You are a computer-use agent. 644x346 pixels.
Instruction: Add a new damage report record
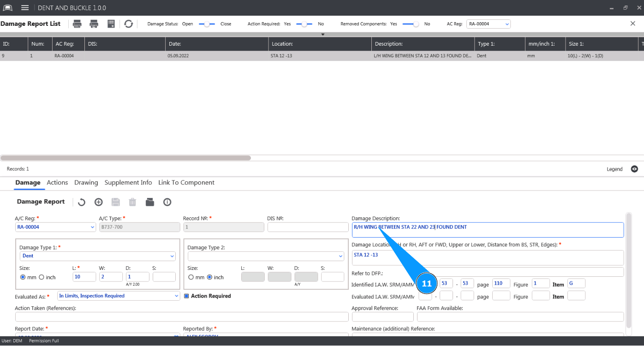(x=98, y=202)
